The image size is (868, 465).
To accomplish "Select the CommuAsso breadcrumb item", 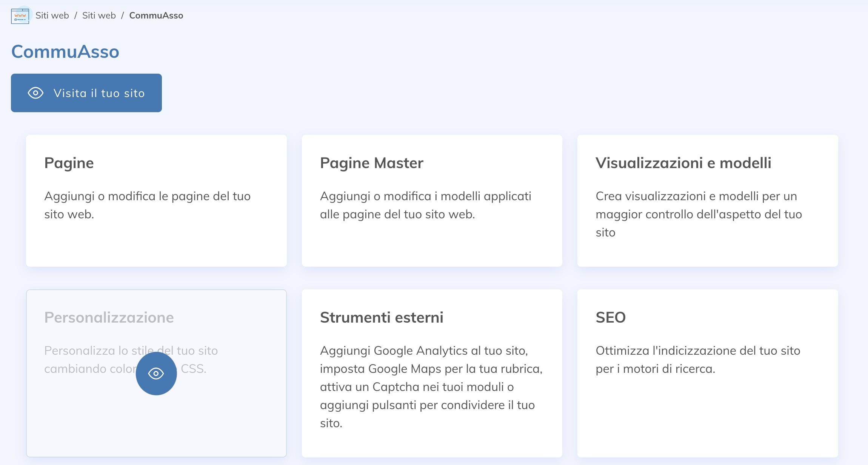I will [156, 15].
